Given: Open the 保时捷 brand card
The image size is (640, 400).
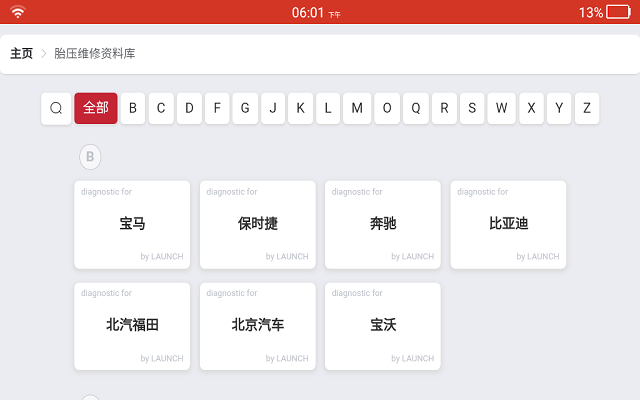Looking at the screenshot, I should click(x=258, y=224).
